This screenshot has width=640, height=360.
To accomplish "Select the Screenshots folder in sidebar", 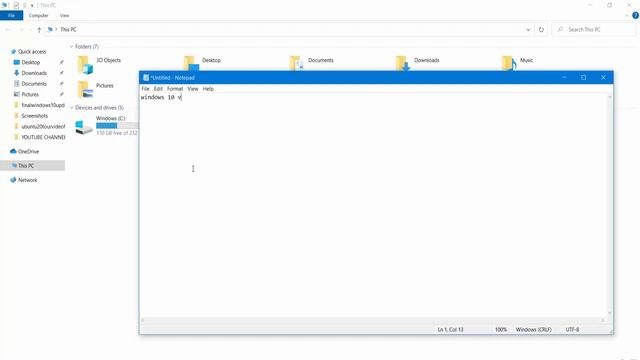I will (x=34, y=116).
